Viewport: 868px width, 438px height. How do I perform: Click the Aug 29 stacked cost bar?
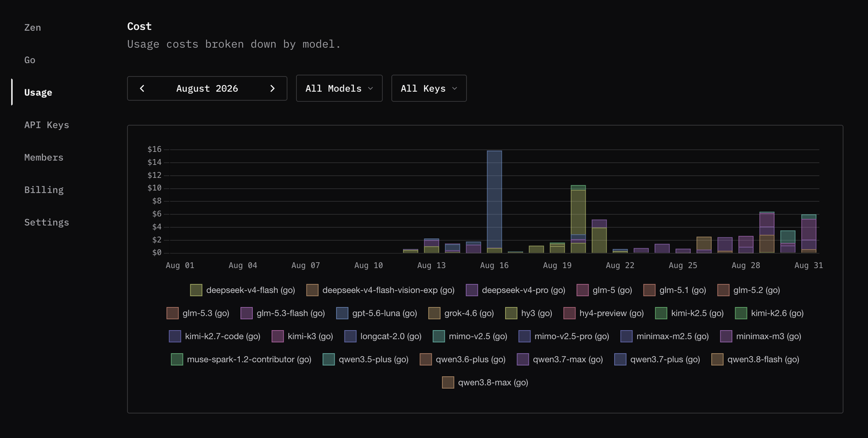767,233
